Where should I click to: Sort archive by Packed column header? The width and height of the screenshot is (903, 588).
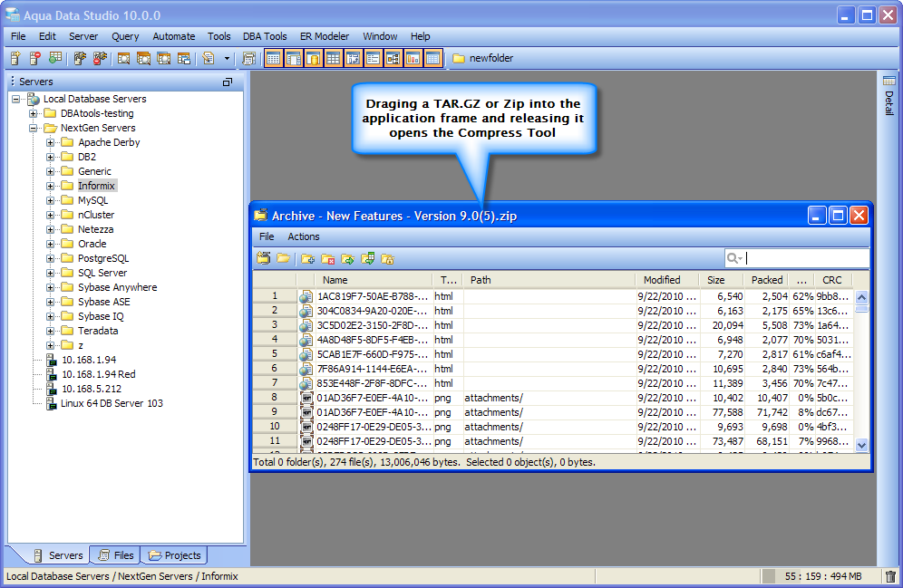click(767, 280)
